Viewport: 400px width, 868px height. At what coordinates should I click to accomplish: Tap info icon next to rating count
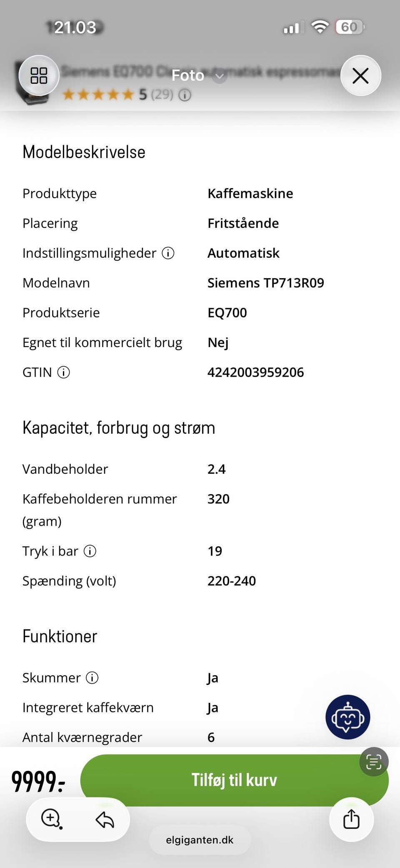point(185,95)
